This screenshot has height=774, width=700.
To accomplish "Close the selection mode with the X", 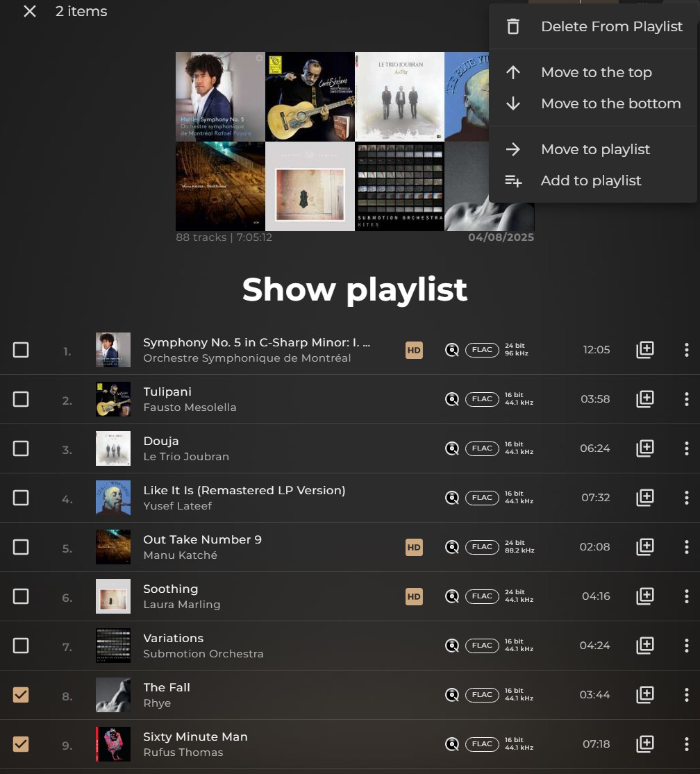I will (x=29, y=11).
